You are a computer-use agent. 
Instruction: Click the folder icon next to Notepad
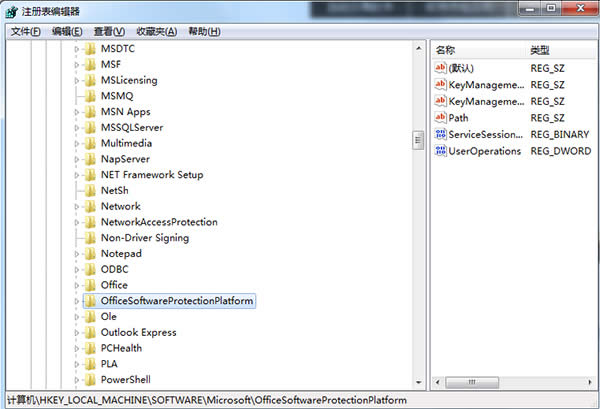pos(89,254)
